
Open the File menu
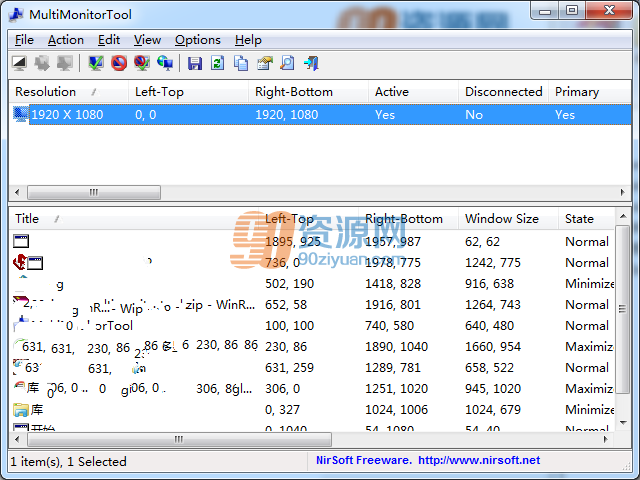pos(24,40)
